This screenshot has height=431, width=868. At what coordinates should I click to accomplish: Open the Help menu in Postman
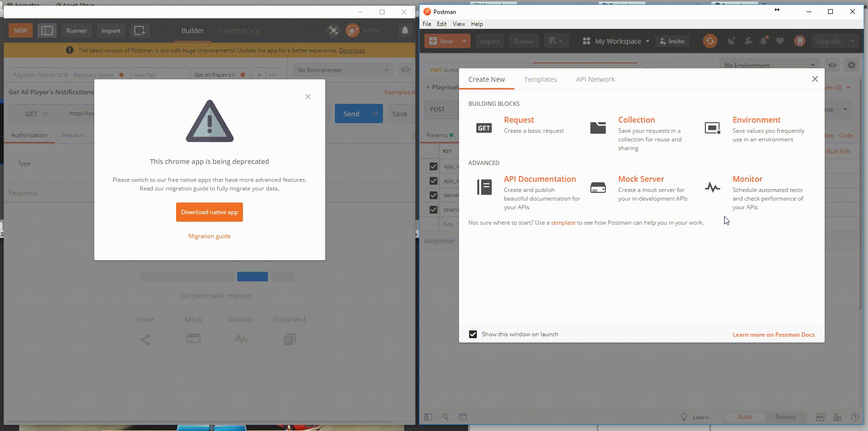click(477, 24)
